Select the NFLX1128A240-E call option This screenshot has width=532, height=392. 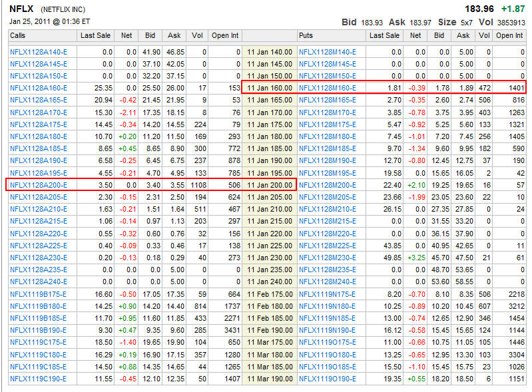pos(38,282)
